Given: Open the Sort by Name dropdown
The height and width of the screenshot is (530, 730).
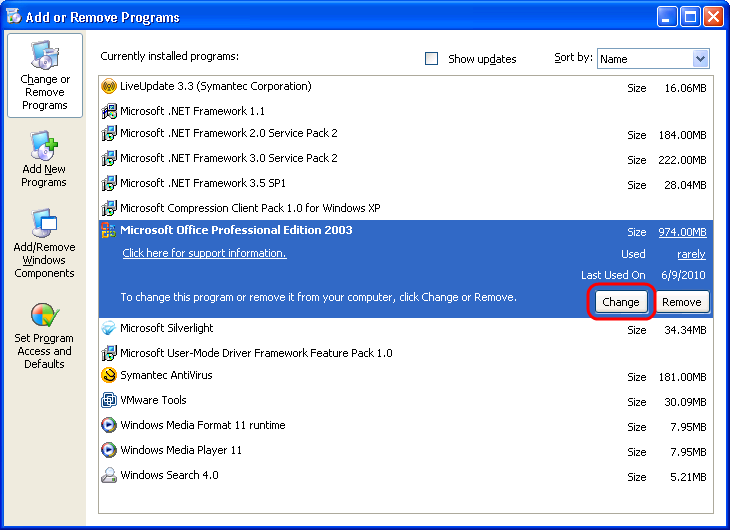Looking at the screenshot, I should [x=653, y=59].
